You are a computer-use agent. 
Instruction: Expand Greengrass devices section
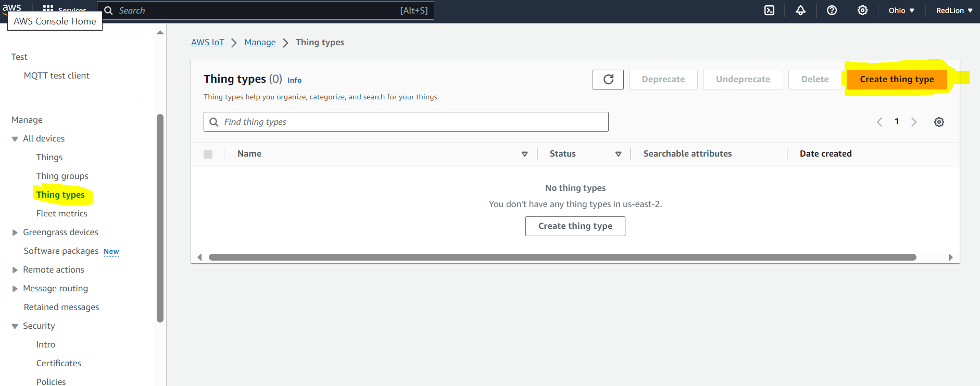15,233
